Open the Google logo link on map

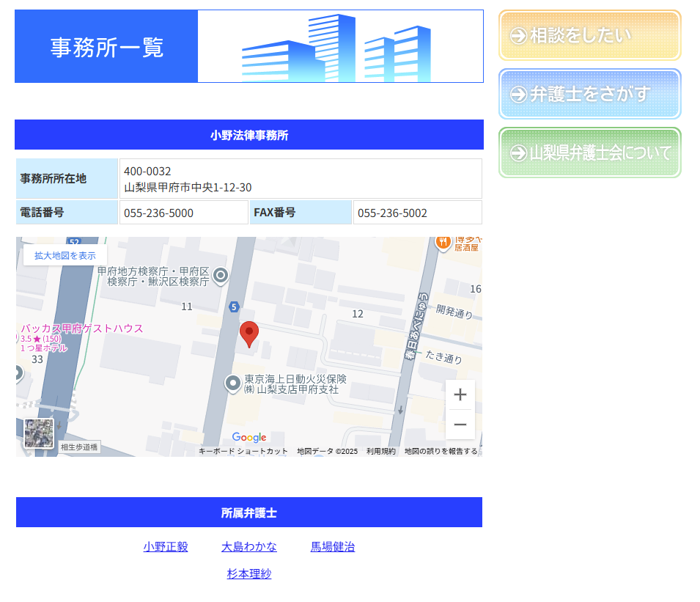tap(249, 438)
